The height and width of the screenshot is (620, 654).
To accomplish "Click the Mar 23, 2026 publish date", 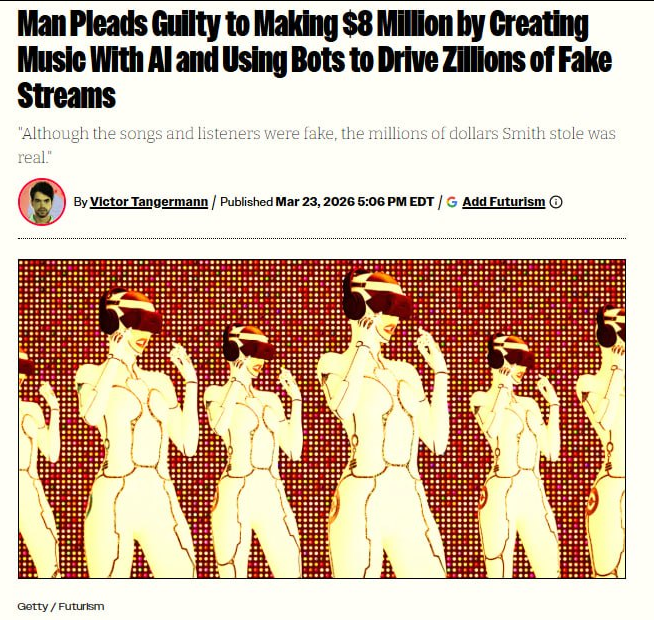I will (315, 202).
